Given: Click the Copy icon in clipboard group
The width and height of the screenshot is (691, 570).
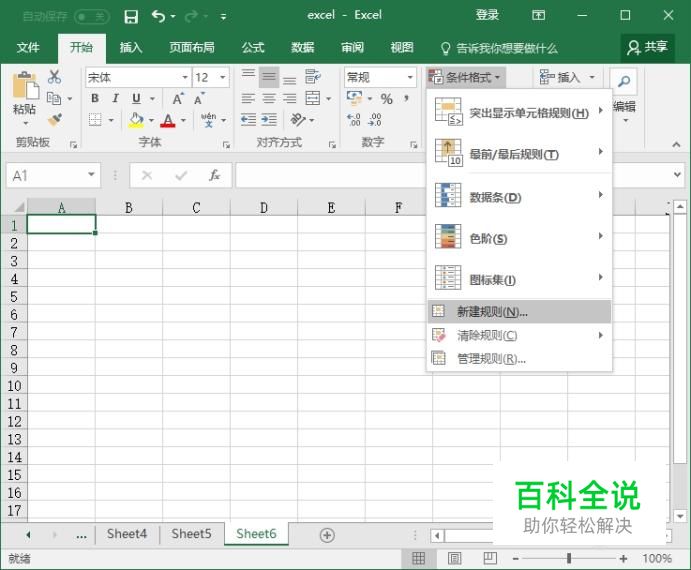Looking at the screenshot, I should pos(54,98).
